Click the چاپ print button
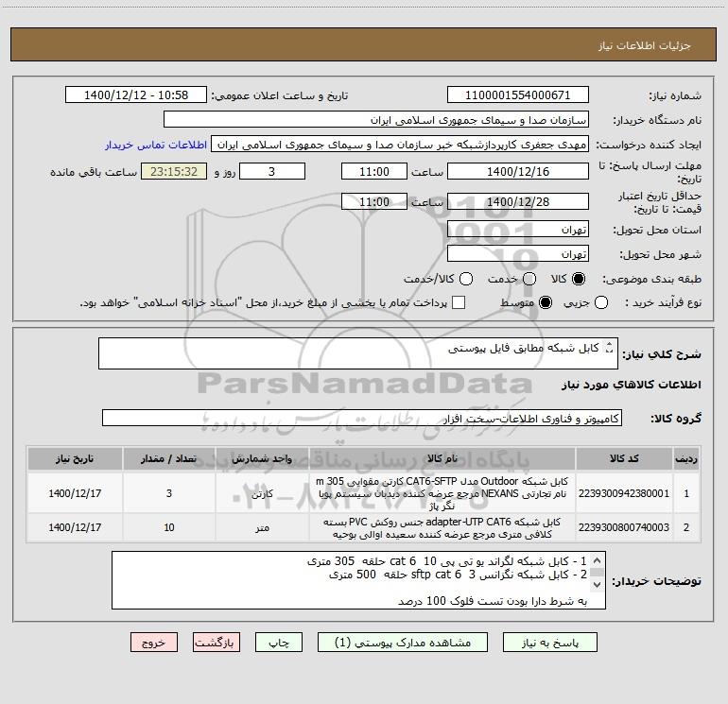This screenshot has width=728, height=704. coord(279,643)
